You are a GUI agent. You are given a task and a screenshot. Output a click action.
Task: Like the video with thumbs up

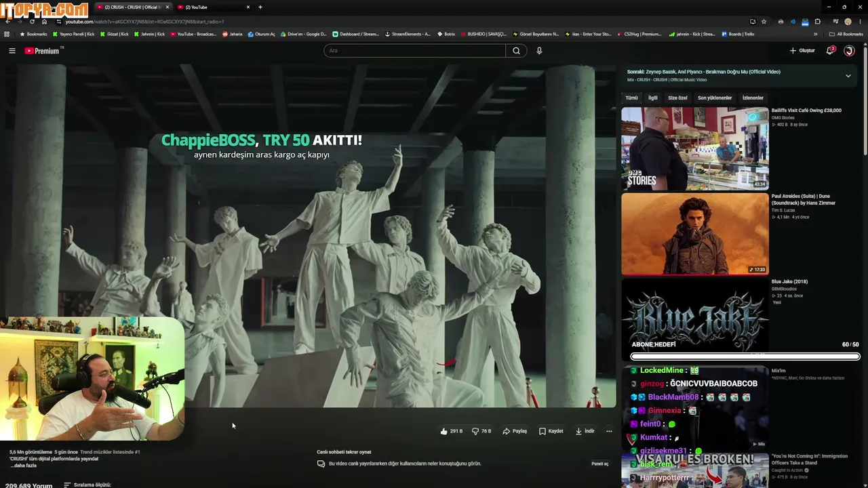pyautogui.click(x=452, y=431)
